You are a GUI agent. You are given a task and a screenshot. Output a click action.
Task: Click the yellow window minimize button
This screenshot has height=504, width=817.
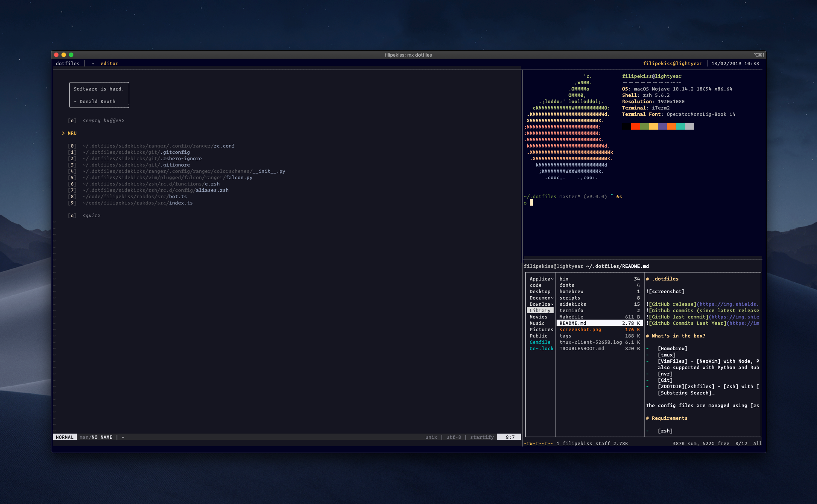click(x=64, y=55)
